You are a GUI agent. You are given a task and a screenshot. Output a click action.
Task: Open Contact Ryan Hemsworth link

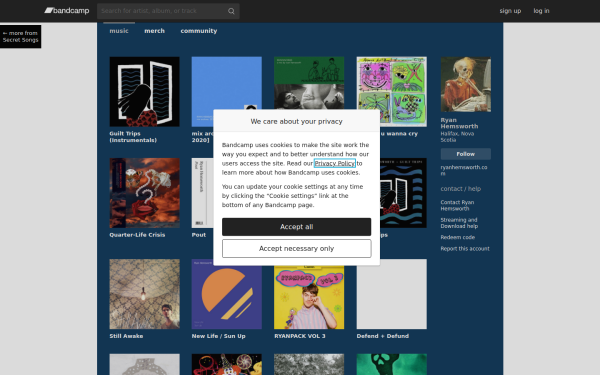457,205
